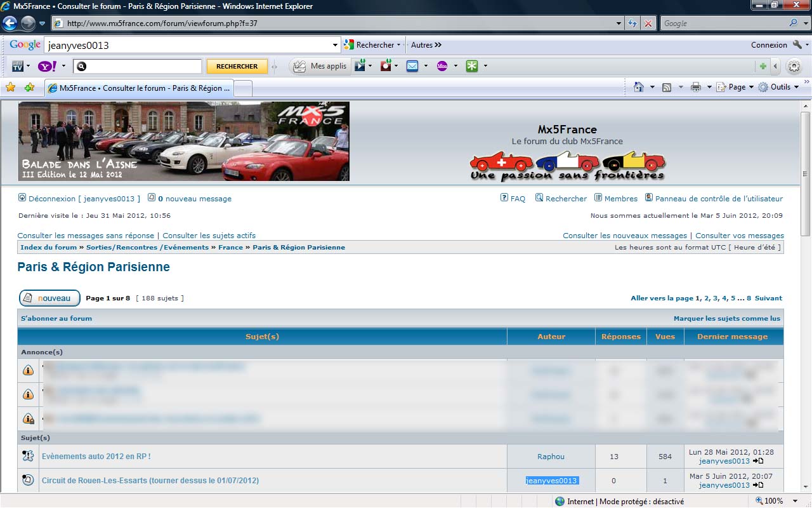Viewport: 812px width, 508px height.
Task: Click the Balade dans l'Aisne banner image
Action: (184, 141)
